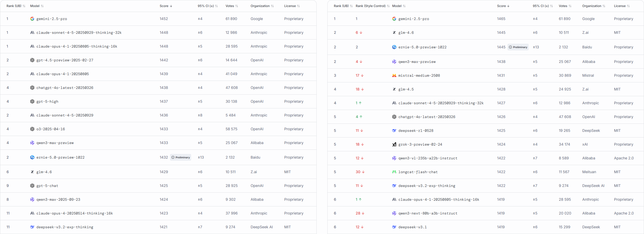Click the 95% CI sort arrows in the right table
Viewport: 644px width, 234px height.
click(552, 6)
